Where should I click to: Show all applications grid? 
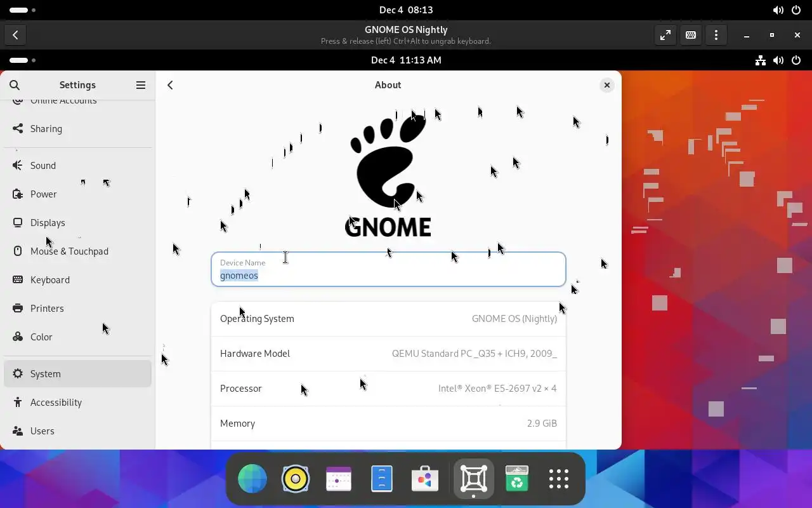(559, 479)
